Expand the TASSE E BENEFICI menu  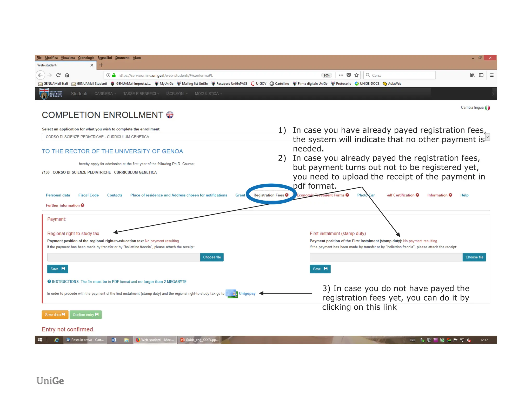141,94
